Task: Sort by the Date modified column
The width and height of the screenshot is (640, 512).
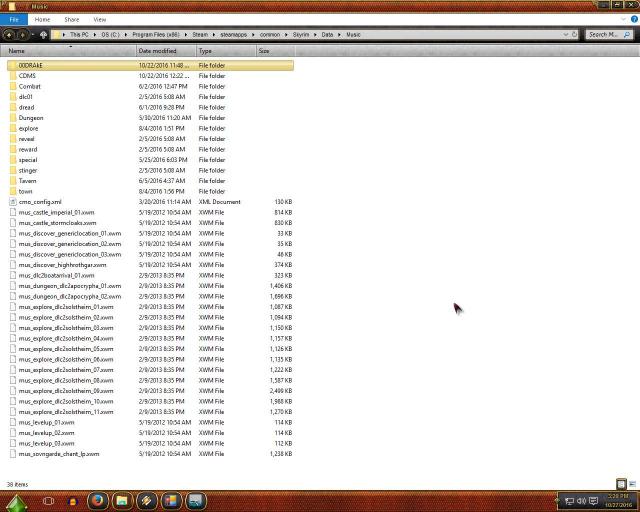Action: click(x=166, y=51)
